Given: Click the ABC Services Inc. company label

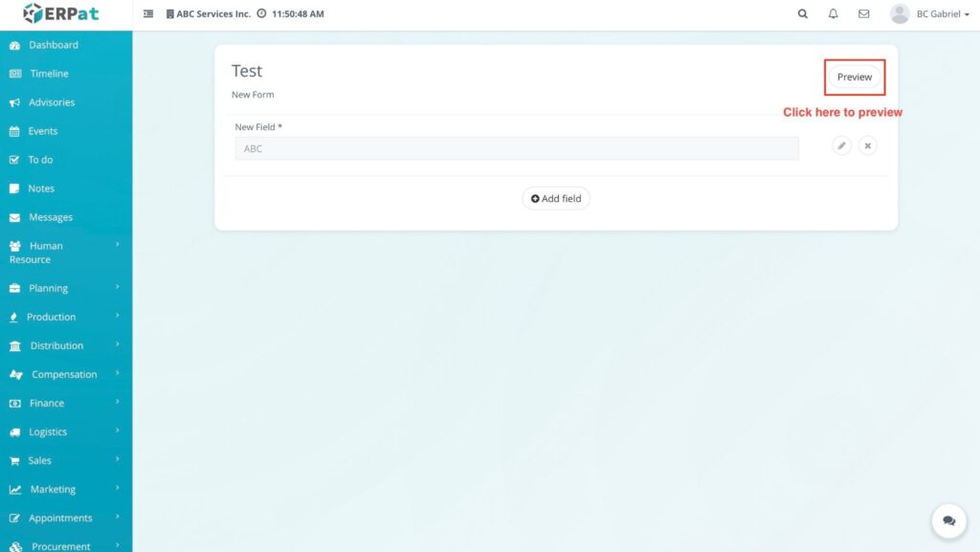Looking at the screenshot, I should point(208,13).
